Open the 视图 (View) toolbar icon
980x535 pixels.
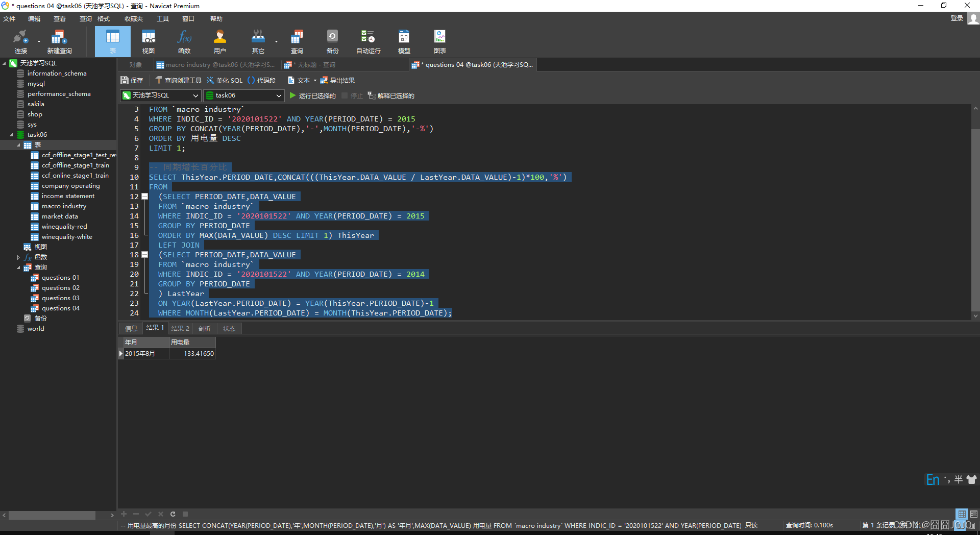point(149,41)
